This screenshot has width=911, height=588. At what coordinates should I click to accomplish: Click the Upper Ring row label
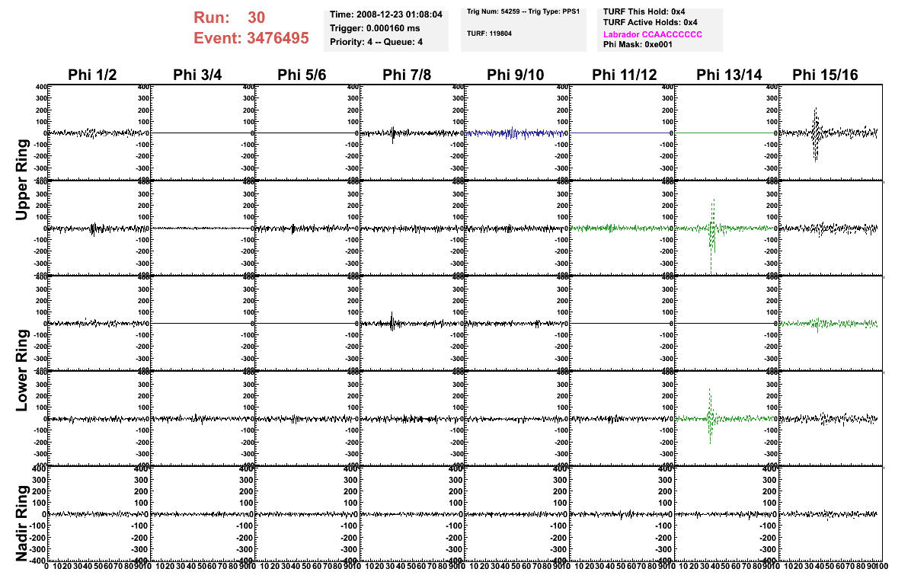22,180
